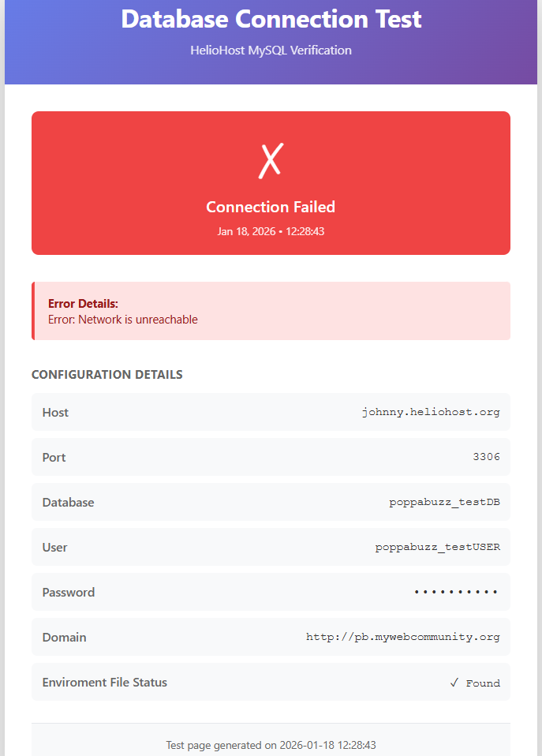Click the timestamp in the red banner
The image size is (542, 756).
271,231
